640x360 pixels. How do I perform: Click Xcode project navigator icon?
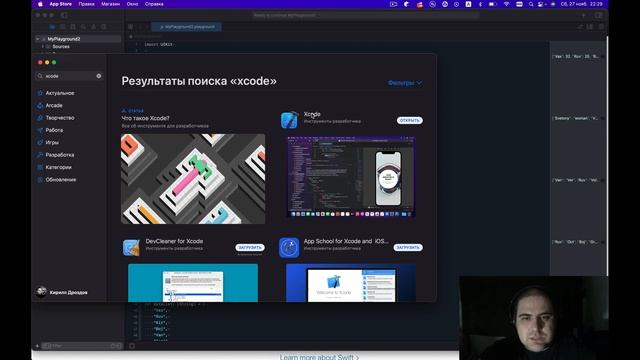52,27
